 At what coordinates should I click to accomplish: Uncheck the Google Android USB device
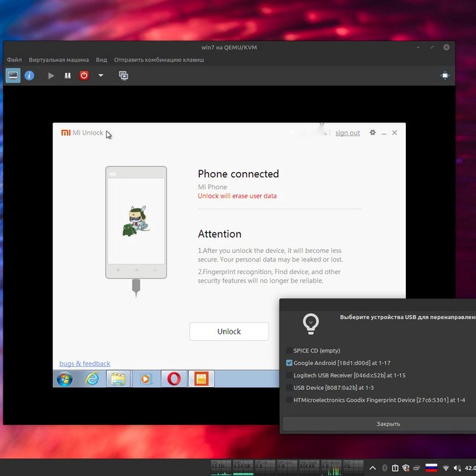[x=289, y=363]
